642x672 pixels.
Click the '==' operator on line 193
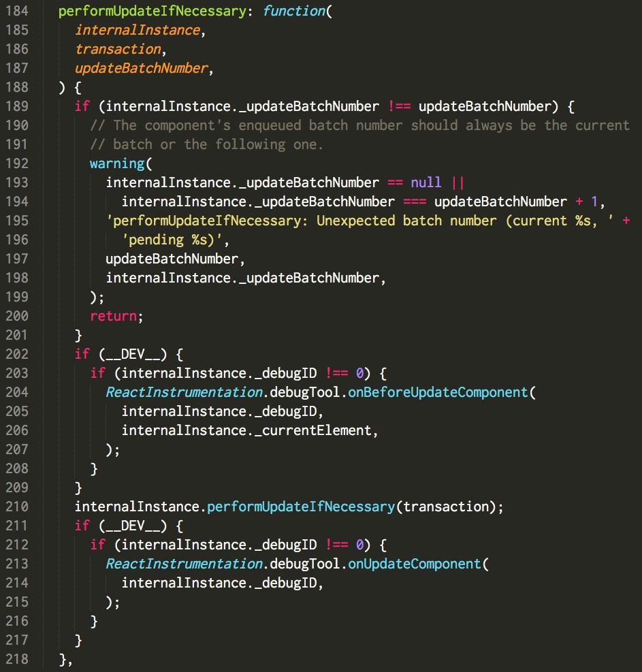click(395, 182)
